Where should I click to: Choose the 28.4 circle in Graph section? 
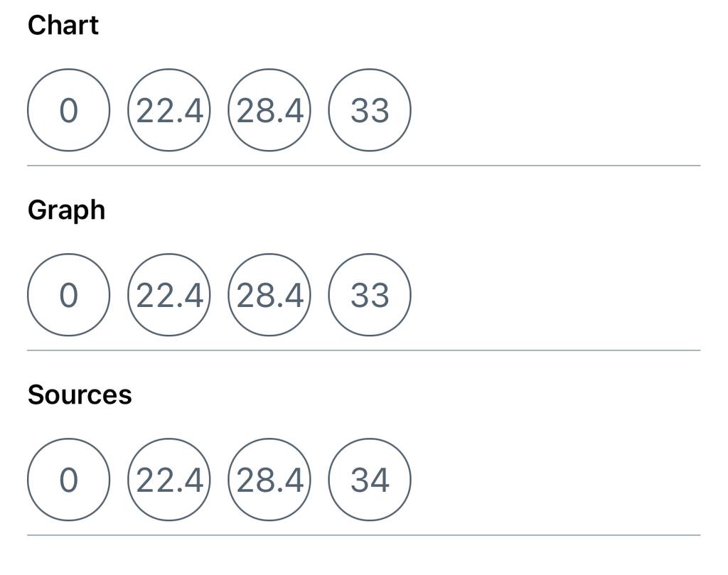click(x=269, y=295)
